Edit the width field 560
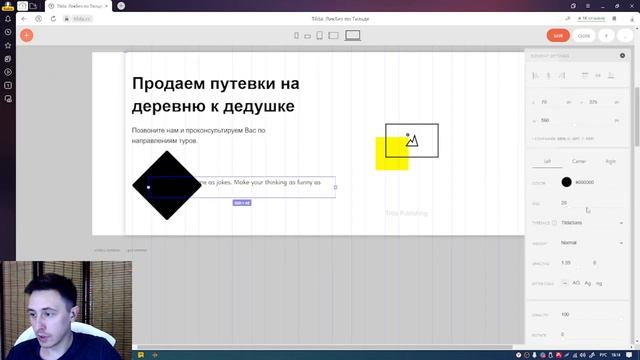This screenshot has width=640, height=360. click(545, 120)
